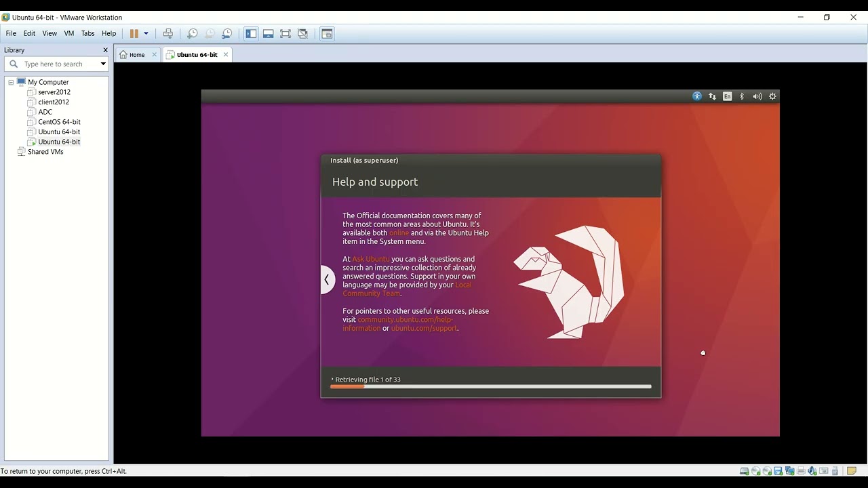Toggle the console view button
868x488 pixels.
tap(327, 33)
